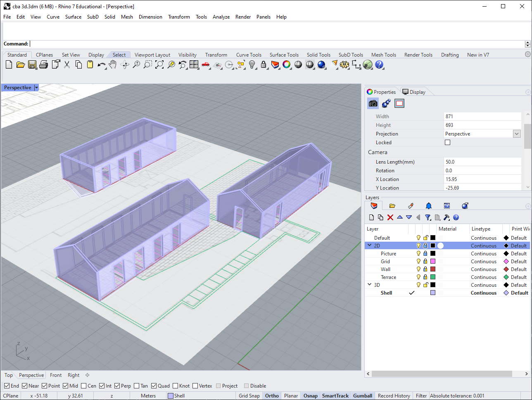Click the hammer tools icon in Layers
532x400 pixels.
[x=446, y=217]
